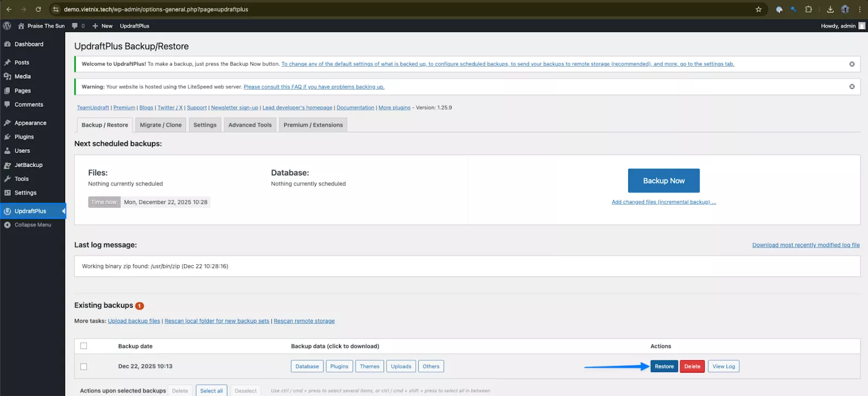The image size is (868, 396).
Task: Open the New content menu in admin bar
Action: coord(103,25)
